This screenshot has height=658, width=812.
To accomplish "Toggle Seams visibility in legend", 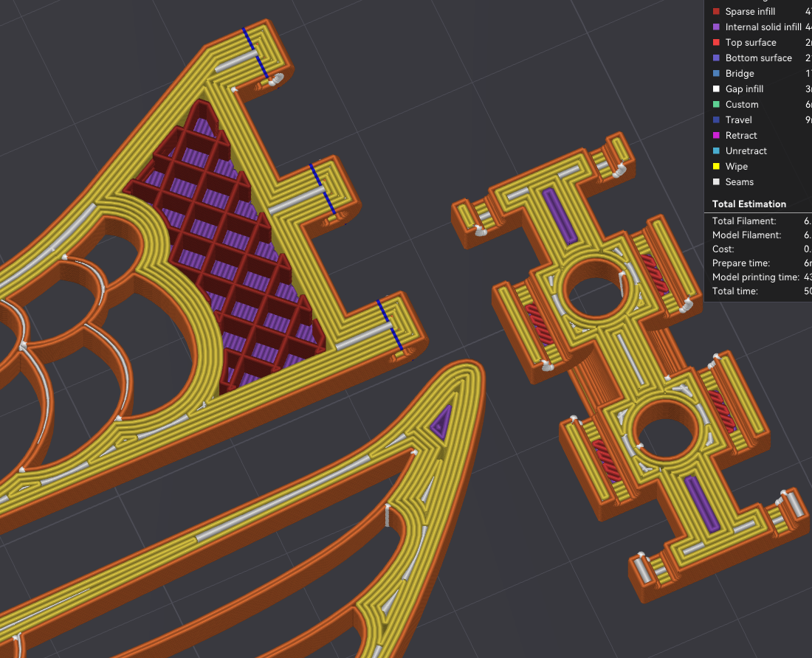I will pos(739,182).
